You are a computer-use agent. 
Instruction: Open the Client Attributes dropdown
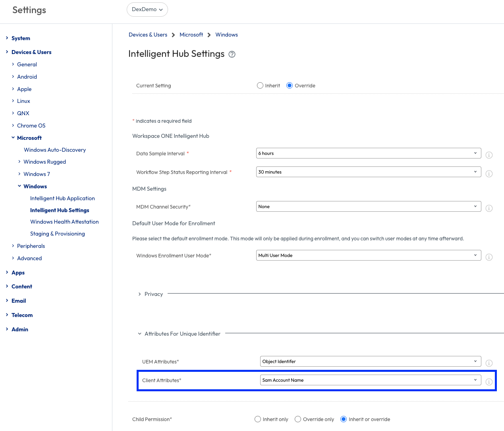pos(371,380)
